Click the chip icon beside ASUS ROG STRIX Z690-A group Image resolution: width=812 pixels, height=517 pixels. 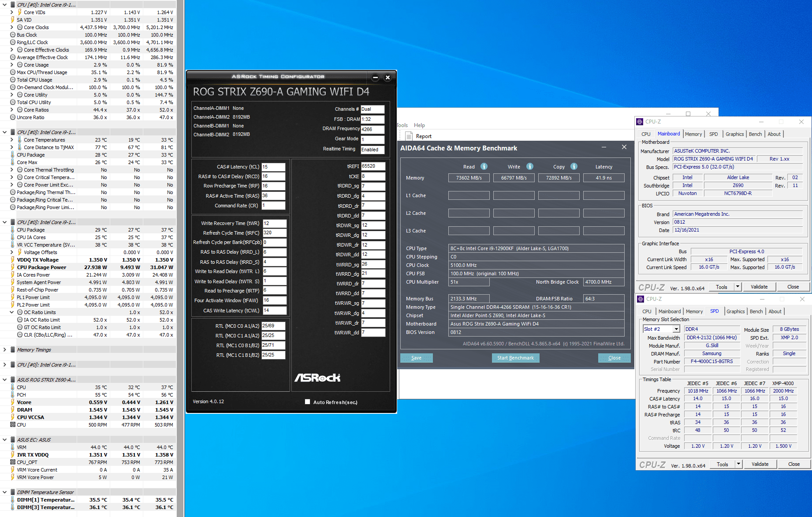[x=12, y=380]
